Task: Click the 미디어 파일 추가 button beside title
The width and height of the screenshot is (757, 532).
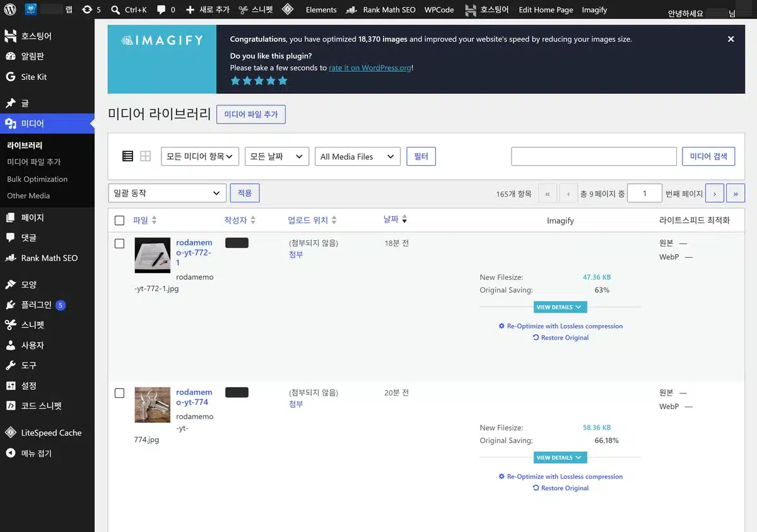Action: tap(251, 114)
